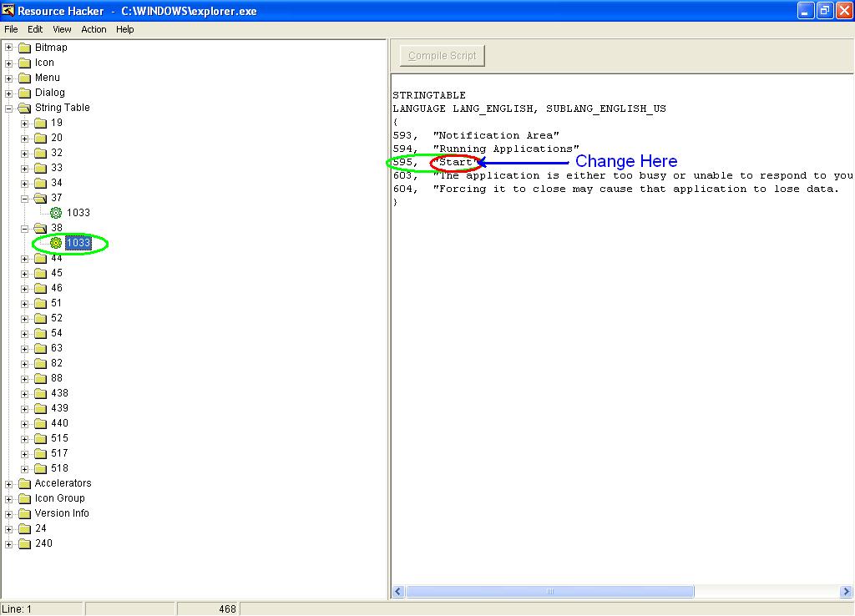Expand the Icon resource node
Image resolution: width=855 pixels, height=616 pixels.
[8, 63]
